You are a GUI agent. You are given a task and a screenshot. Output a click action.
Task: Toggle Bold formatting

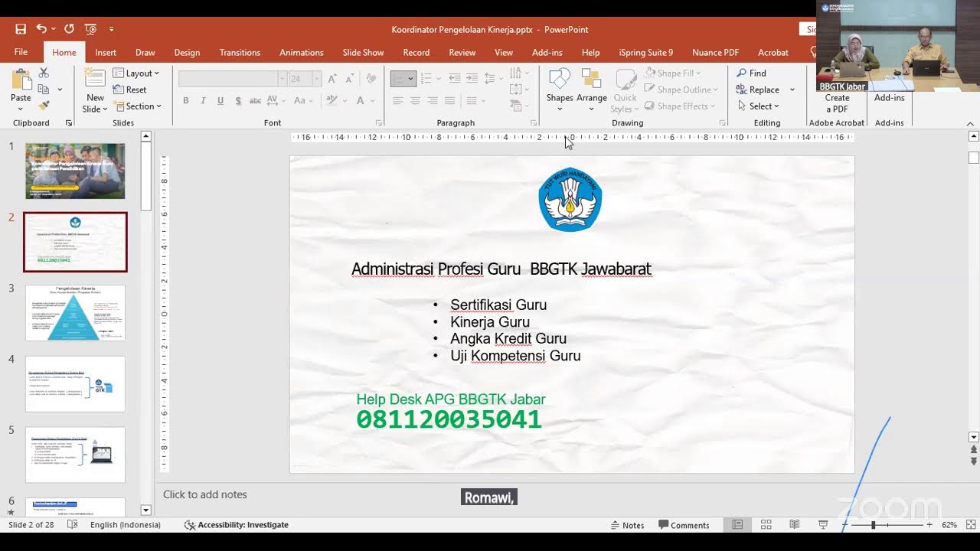(x=186, y=101)
